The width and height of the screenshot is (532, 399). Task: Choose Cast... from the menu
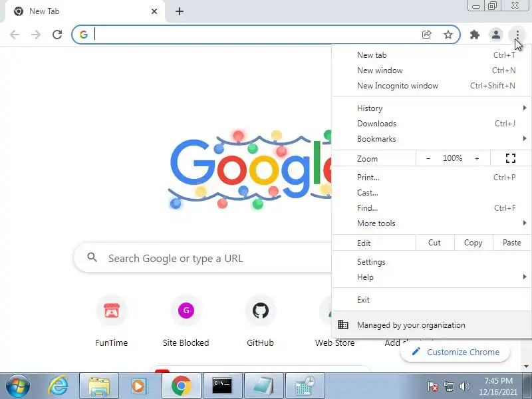point(432,193)
